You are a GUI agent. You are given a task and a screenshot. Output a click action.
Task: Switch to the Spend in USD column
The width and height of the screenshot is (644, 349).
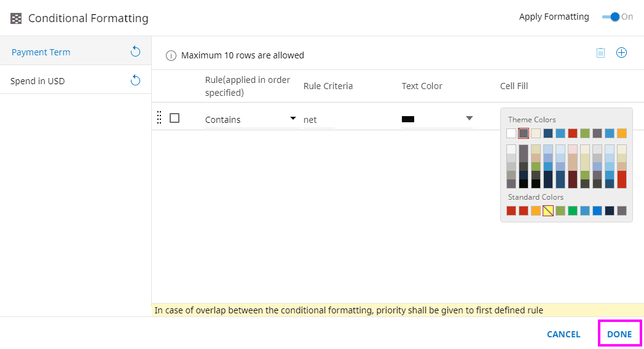(x=37, y=81)
